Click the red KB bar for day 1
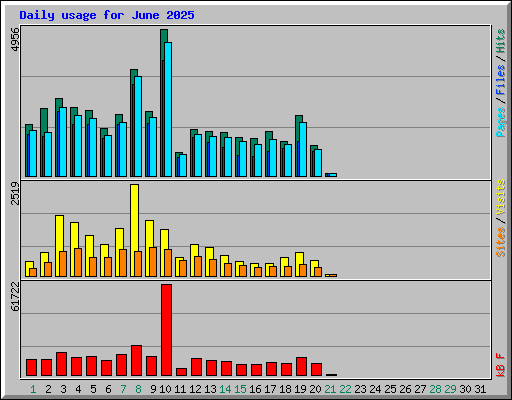 point(31,368)
